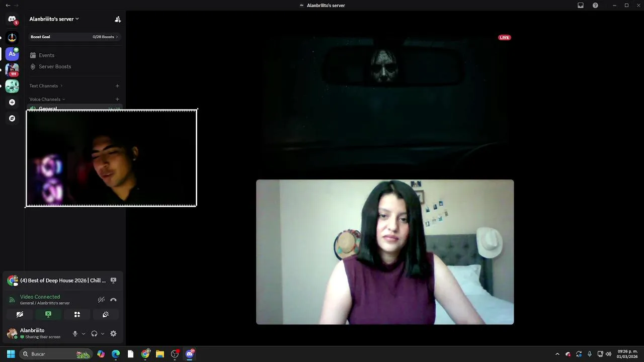Click the Alanbriiito username in user panel
The height and width of the screenshot is (362, 644).
(x=32, y=330)
